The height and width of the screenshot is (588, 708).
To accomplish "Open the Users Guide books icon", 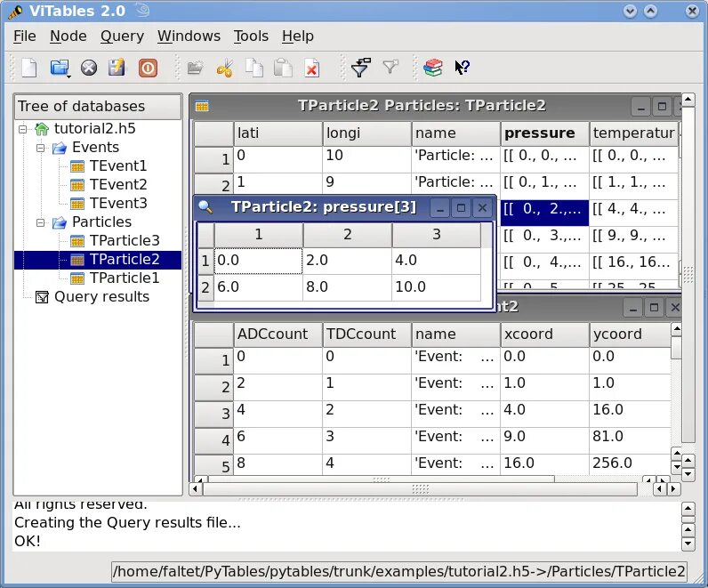I will pyautogui.click(x=433, y=68).
